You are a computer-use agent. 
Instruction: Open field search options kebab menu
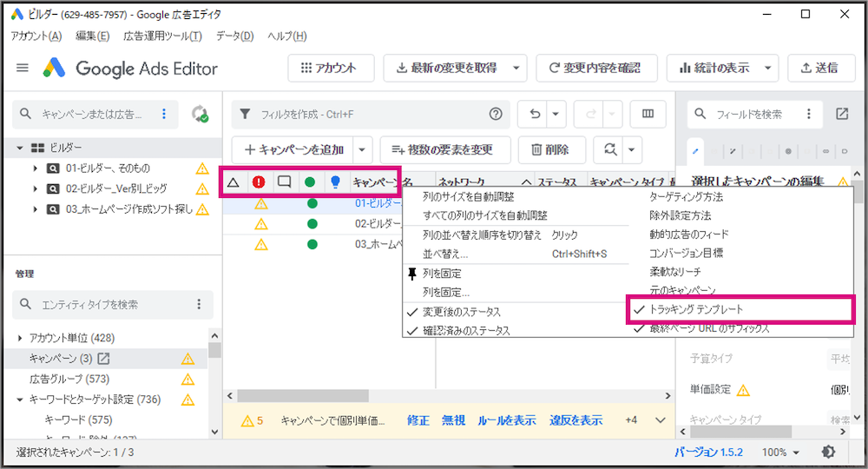[x=809, y=114]
